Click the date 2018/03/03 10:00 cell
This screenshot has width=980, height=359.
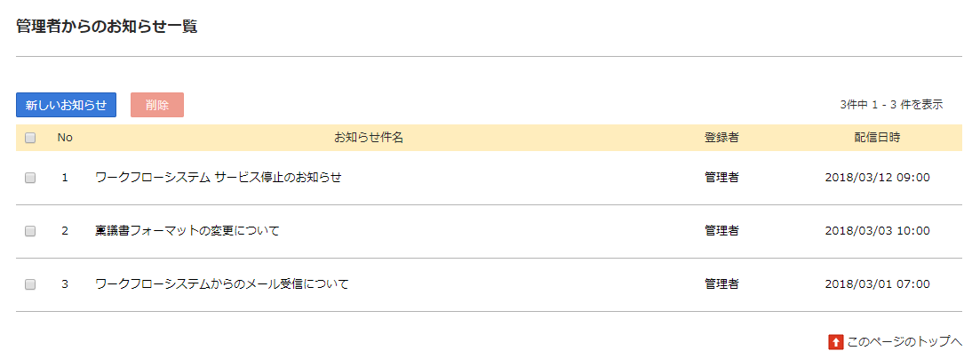[x=877, y=231]
